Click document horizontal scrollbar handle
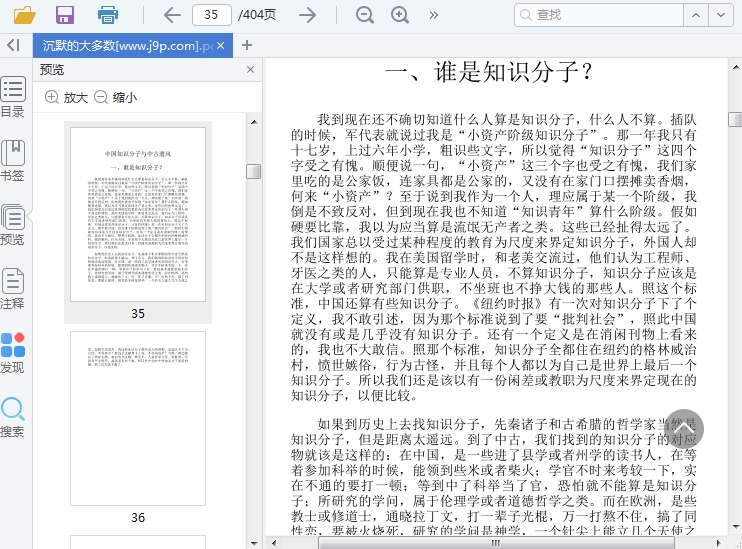The height and width of the screenshot is (549, 742). tap(495, 543)
